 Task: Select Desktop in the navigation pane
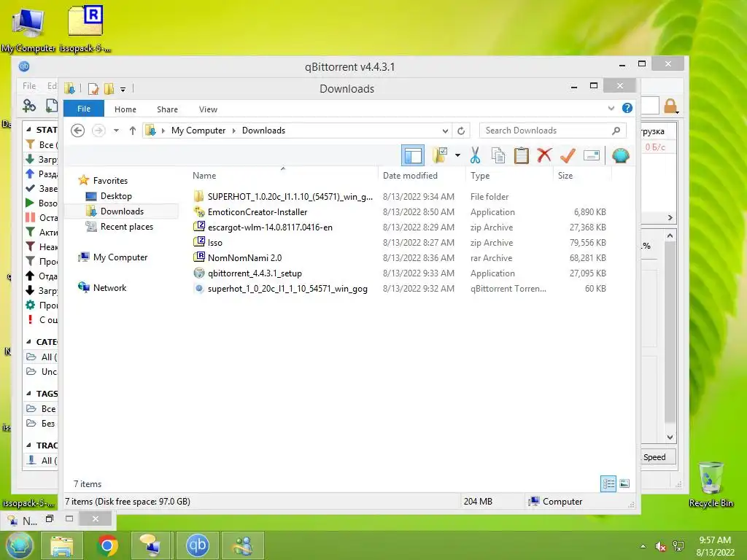[x=116, y=195]
